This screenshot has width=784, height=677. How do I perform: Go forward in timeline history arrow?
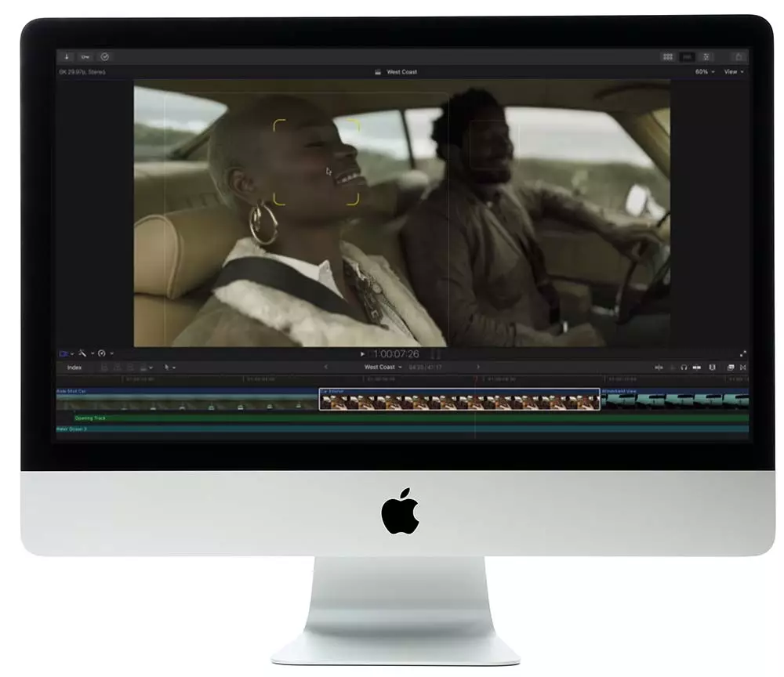coord(478,367)
